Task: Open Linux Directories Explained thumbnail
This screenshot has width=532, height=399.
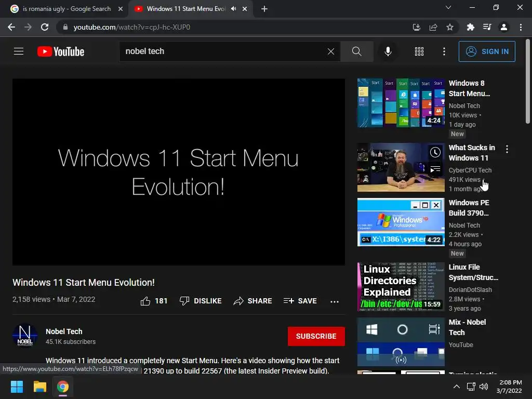Action: [x=401, y=287]
